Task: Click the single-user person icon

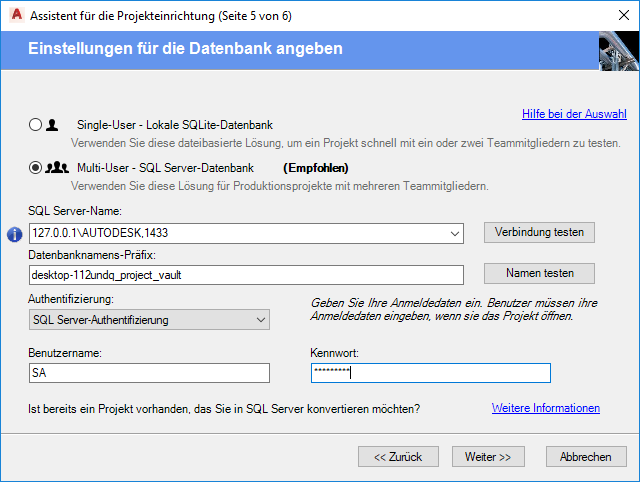Action: pyautogui.click(x=52, y=124)
